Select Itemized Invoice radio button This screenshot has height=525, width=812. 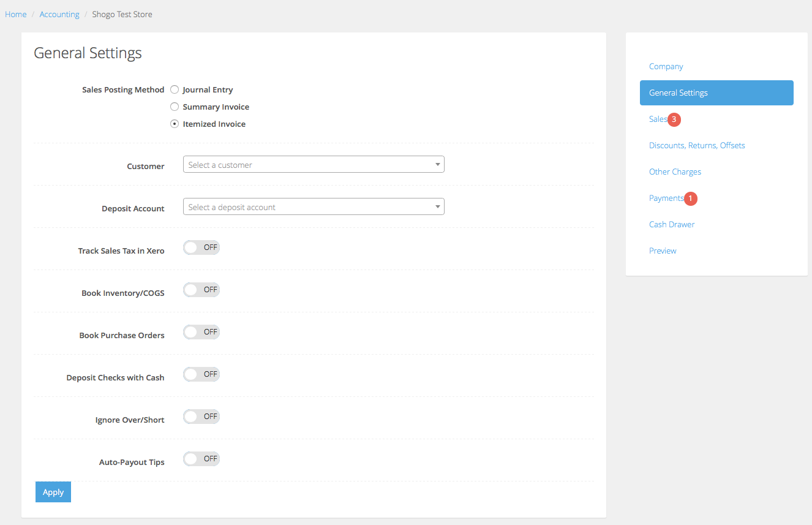tap(175, 124)
